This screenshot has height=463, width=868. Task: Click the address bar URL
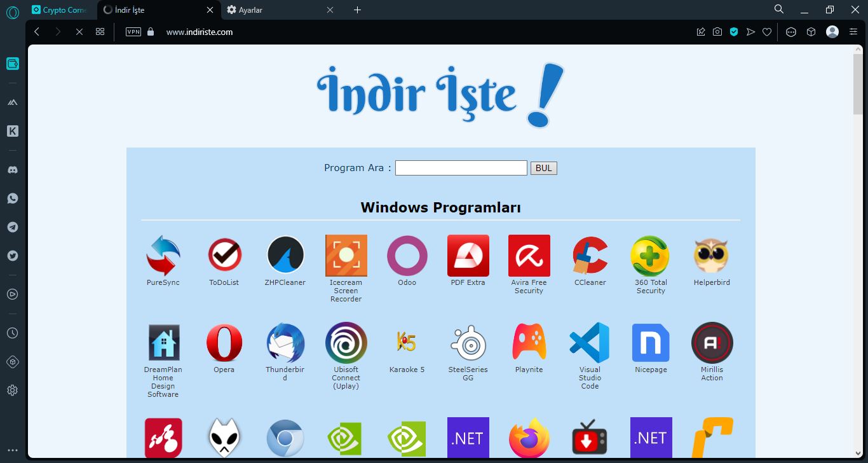pos(200,32)
